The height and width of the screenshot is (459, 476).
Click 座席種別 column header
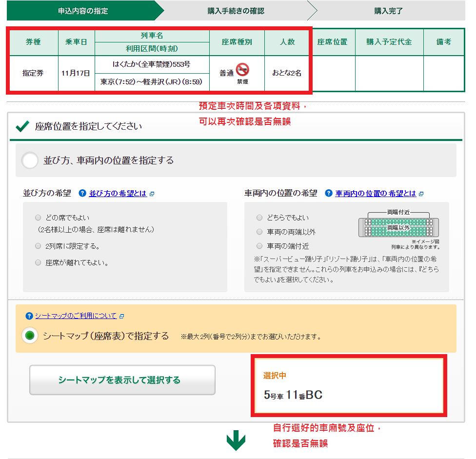237,42
